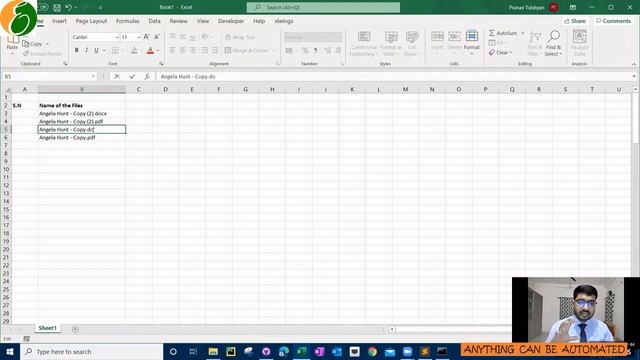Open Cell Styles

(x=412, y=44)
